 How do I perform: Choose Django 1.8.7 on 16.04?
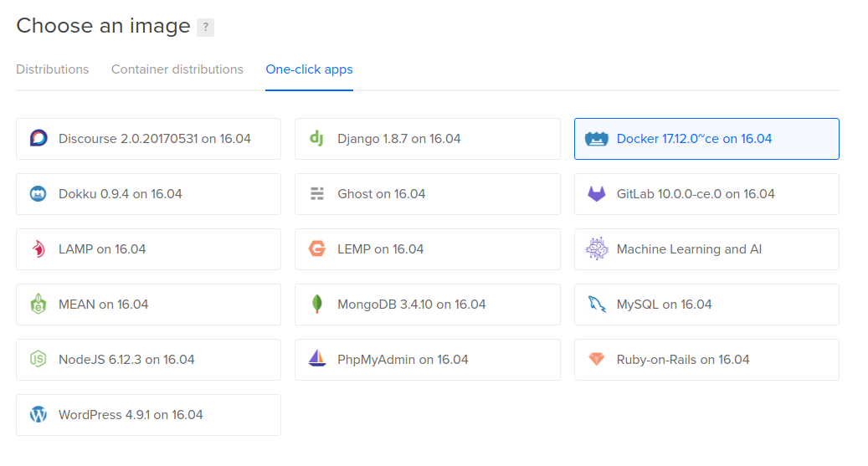click(428, 139)
